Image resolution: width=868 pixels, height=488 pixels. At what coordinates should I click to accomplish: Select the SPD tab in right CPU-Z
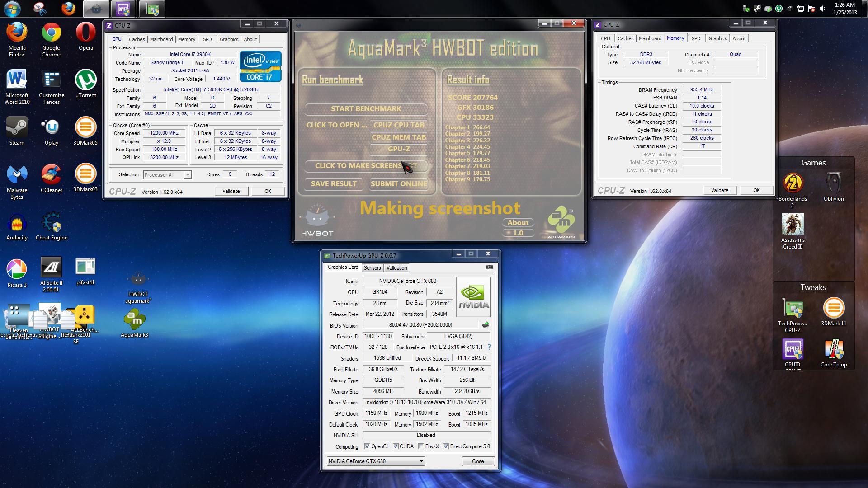coord(696,38)
